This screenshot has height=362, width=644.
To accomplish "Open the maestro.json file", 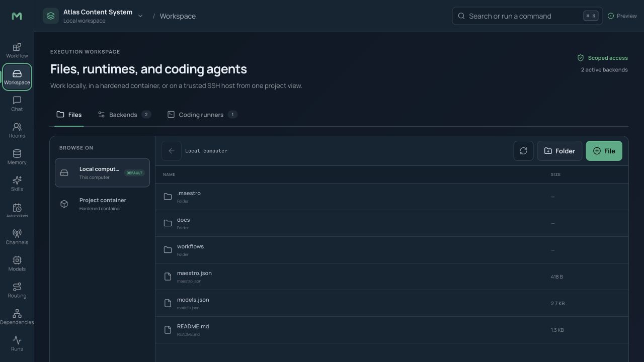I will 391,277.
